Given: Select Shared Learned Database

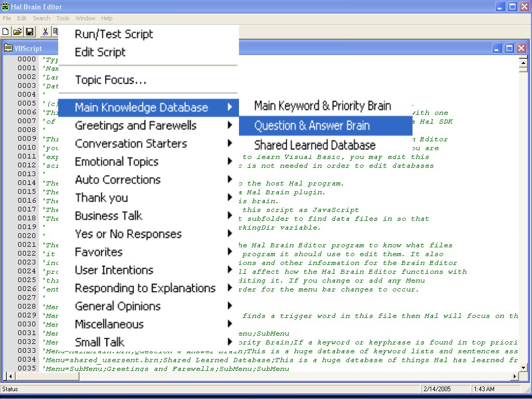Looking at the screenshot, I should coord(326,145).
